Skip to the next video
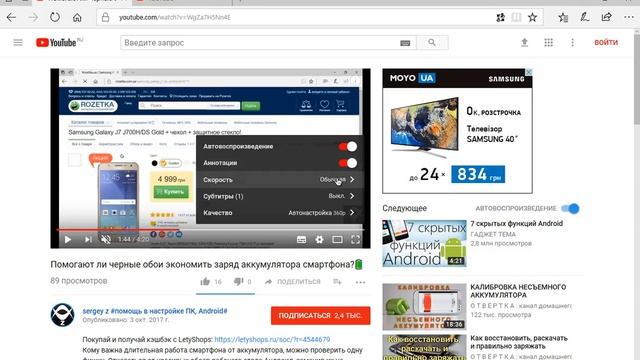The width and height of the screenshot is (640, 360). 88,240
